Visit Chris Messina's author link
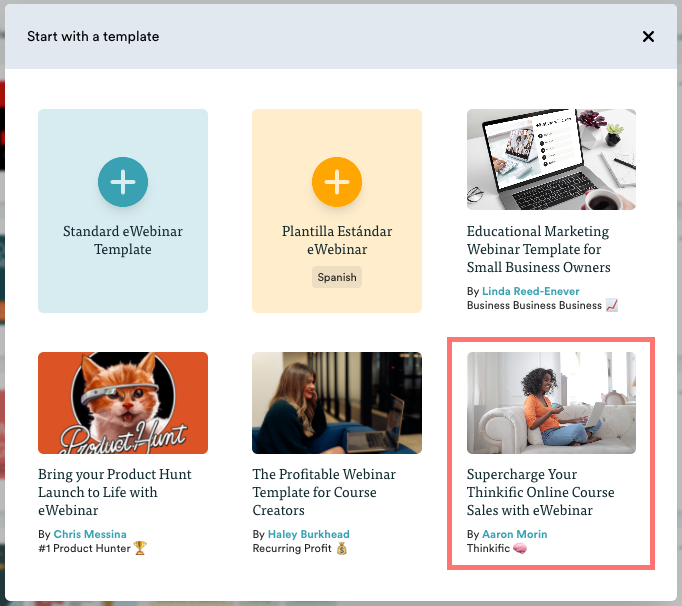Viewport: 682px width, 606px height. coord(90,534)
